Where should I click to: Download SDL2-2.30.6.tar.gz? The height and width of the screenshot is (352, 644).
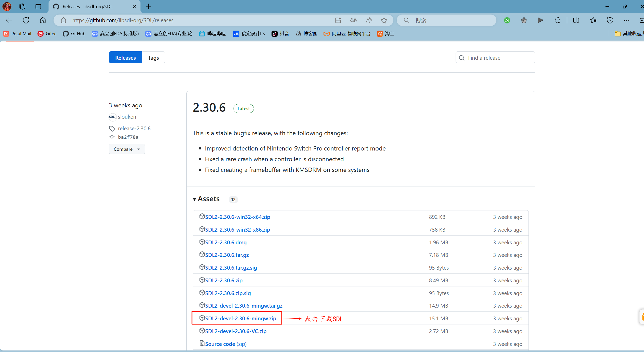coord(227,255)
